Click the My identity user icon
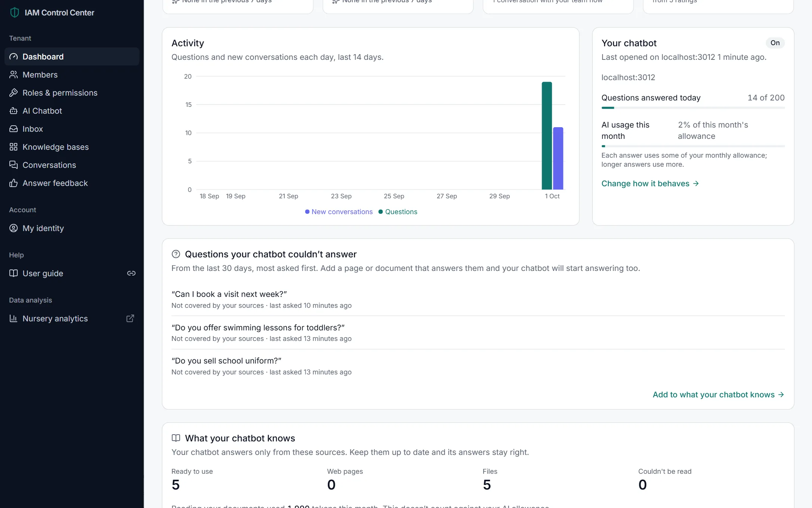This screenshot has height=508, width=812. [14, 228]
